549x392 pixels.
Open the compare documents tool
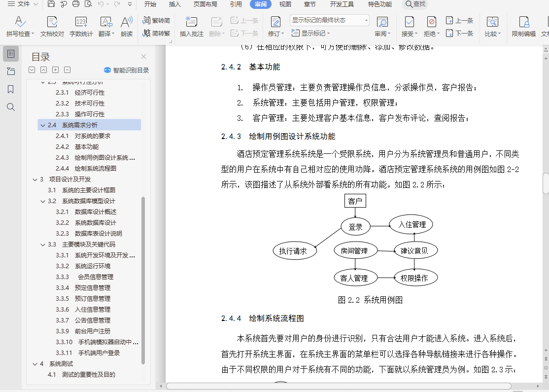[x=493, y=26]
